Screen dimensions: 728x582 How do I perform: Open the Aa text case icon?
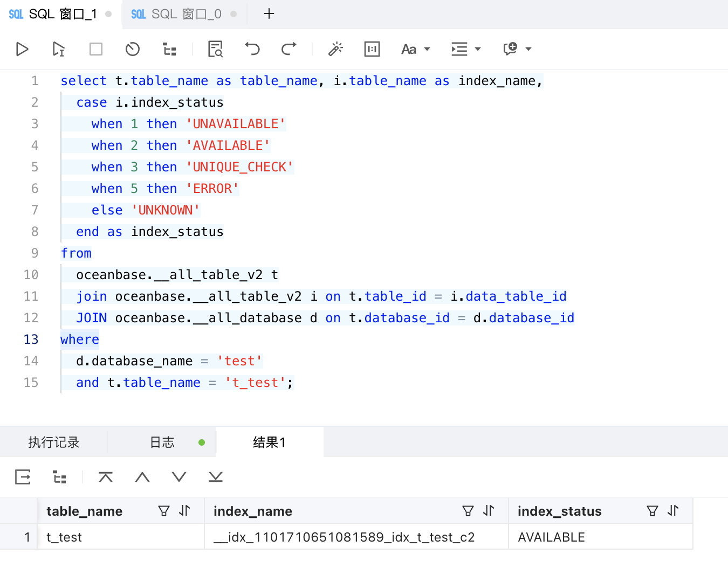tap(409, 50)
